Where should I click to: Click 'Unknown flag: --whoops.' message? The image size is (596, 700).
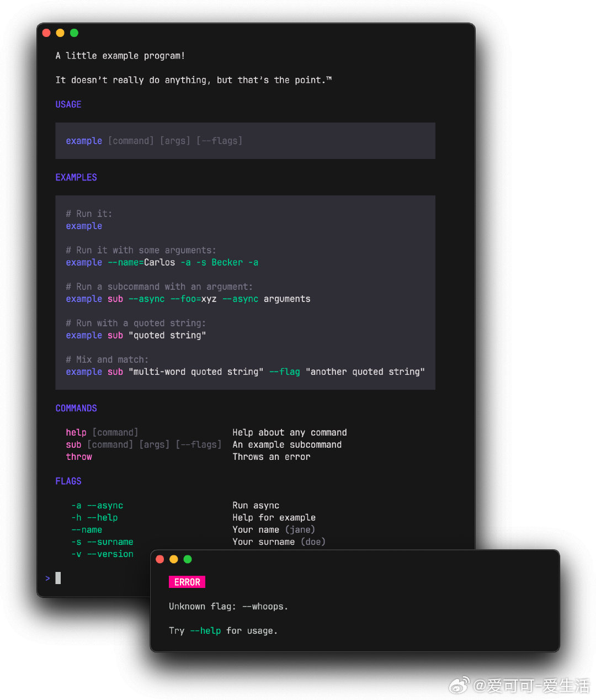[x=228, y=606]
